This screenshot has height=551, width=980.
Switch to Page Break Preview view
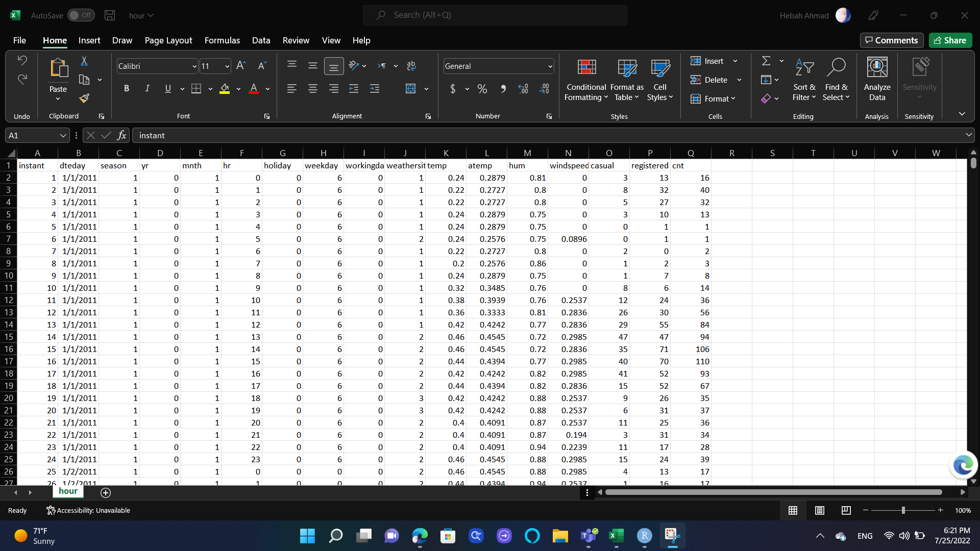[x=846, y=510]
